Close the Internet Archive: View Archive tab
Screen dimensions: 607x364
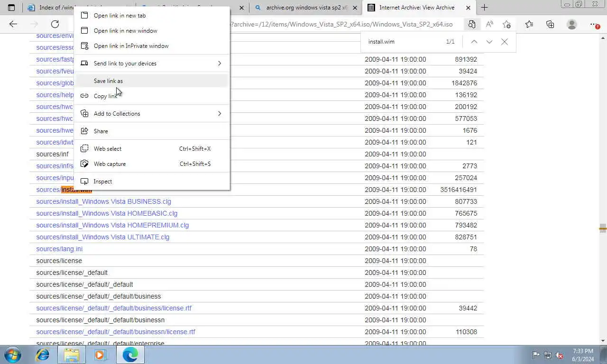tap(469, 8)
